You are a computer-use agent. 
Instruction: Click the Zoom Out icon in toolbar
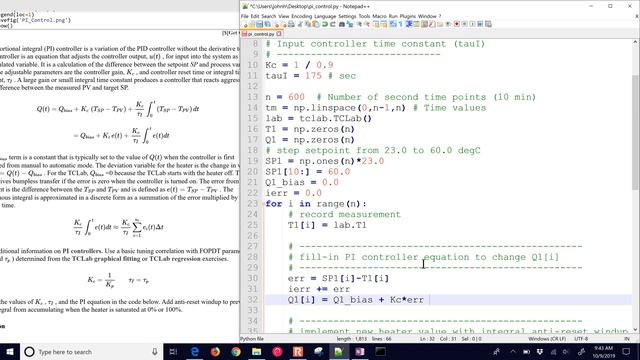tap(367, 24)
